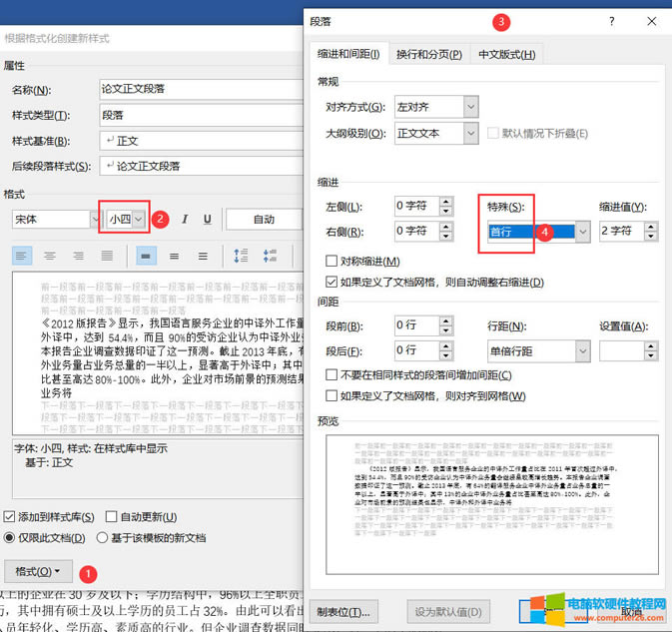Align text left in style dialog

click(x=21, y=257)
